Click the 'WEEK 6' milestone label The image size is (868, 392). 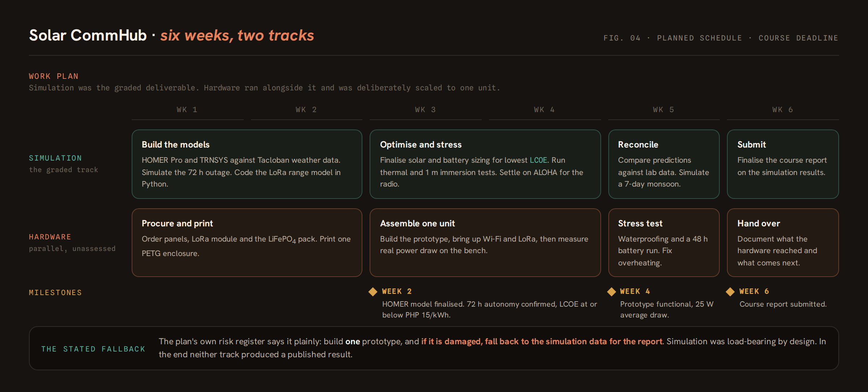click(754, 291)
